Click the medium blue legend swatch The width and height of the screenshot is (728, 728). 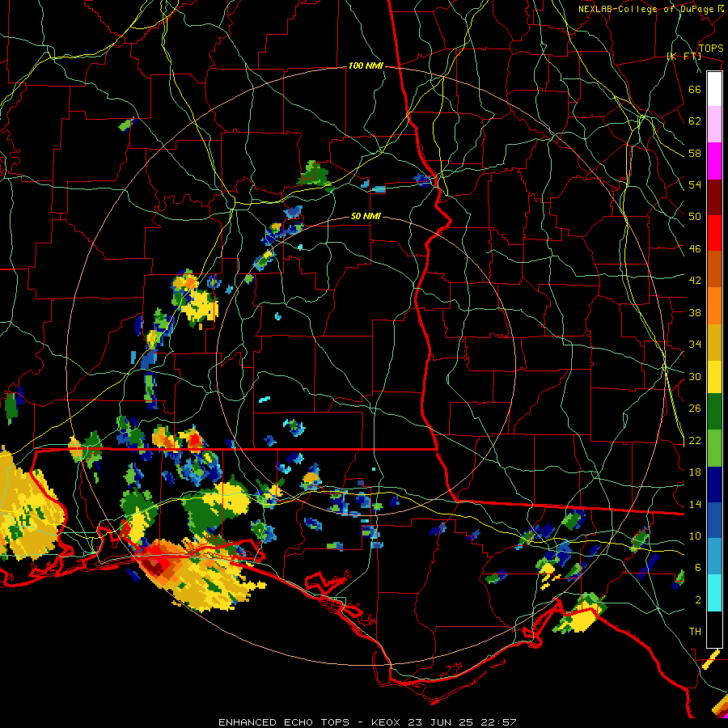714,521
